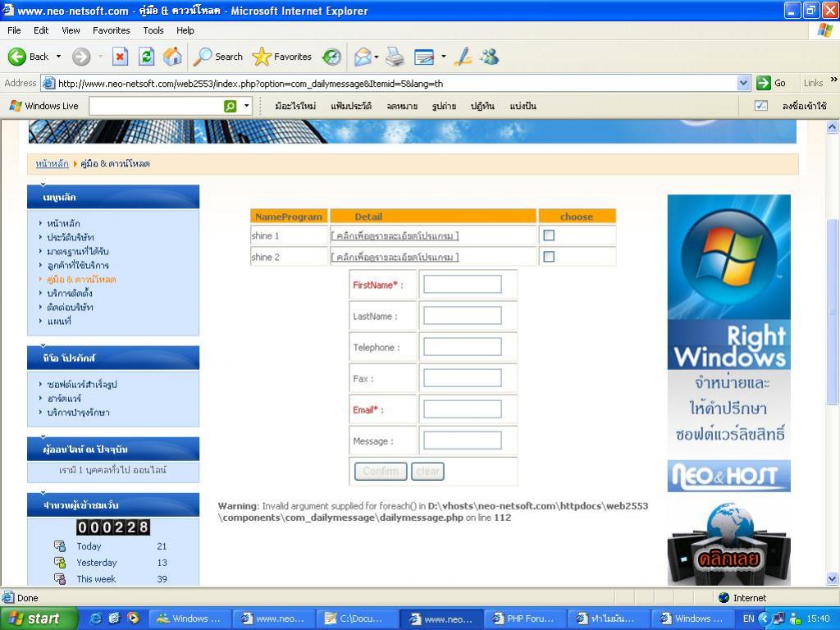Click the clear button

427,472
